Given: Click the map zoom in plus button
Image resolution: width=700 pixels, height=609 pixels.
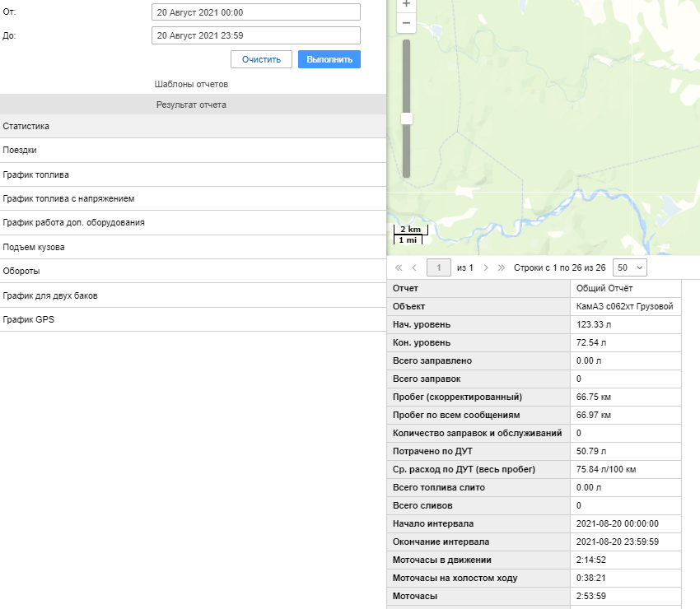Looking at the screenshot, I should (x=406, y=4).
